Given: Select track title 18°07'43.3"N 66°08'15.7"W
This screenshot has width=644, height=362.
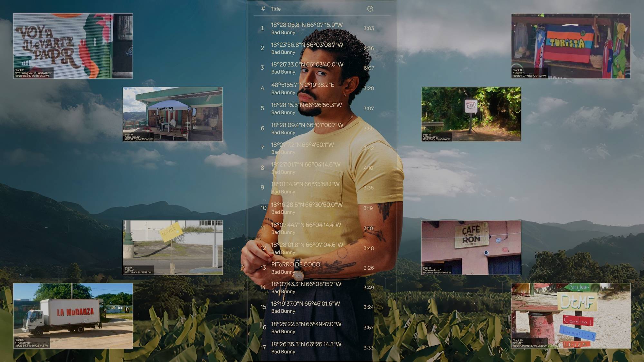Looking at the screenshot, I should (x=306, y=284).
